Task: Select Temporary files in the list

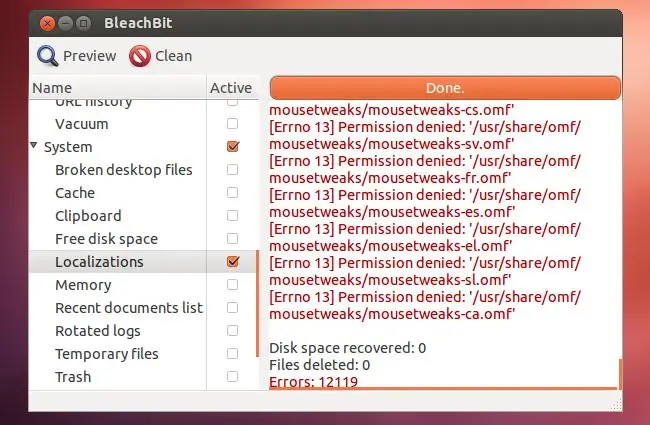Action: coord(107,354)
